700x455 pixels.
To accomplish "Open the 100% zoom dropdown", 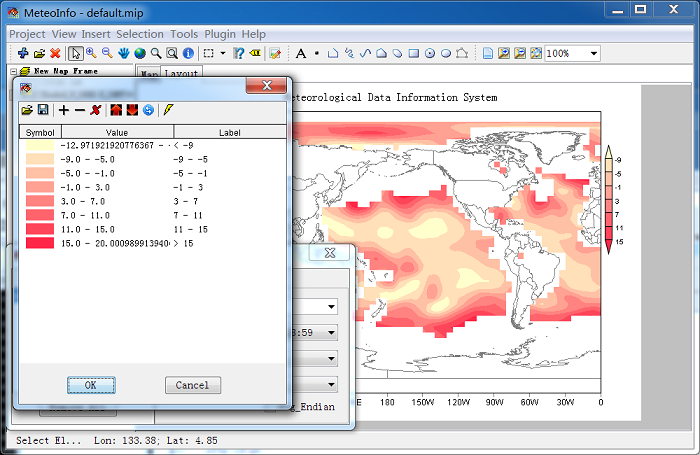I will point(594,54).
